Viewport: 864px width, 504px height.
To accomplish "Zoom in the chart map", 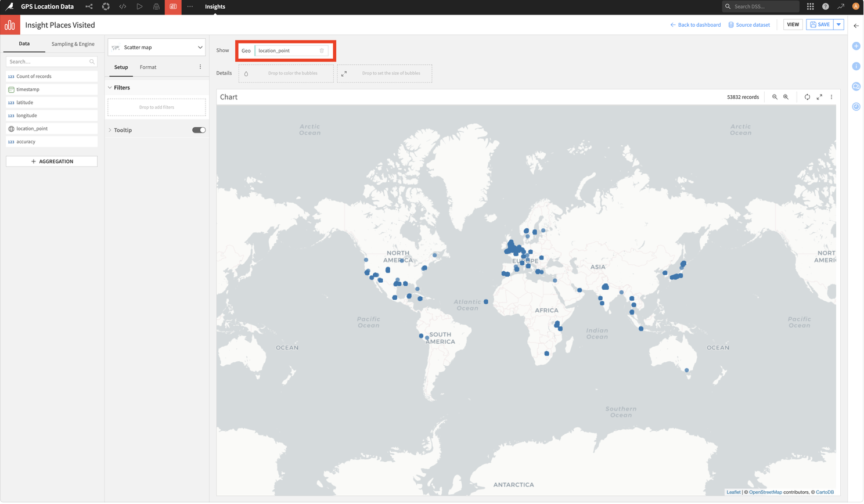I will point(786,97).
